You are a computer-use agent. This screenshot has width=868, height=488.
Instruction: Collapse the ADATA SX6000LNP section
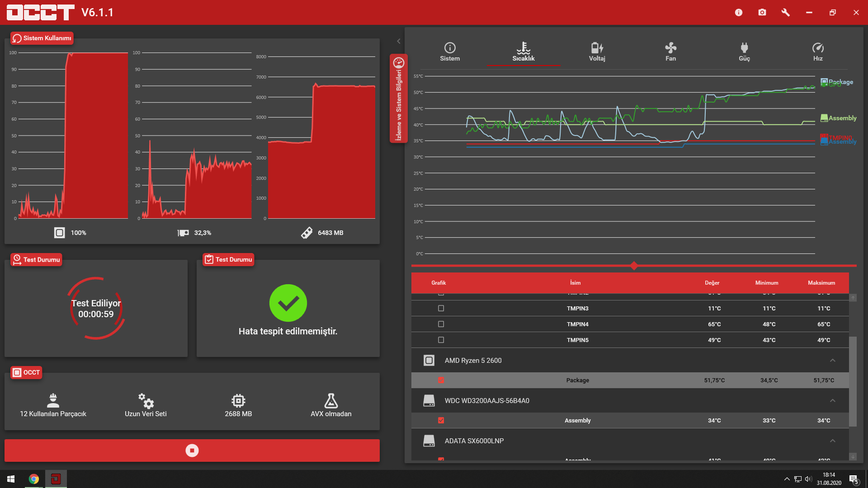coord(833,441)
